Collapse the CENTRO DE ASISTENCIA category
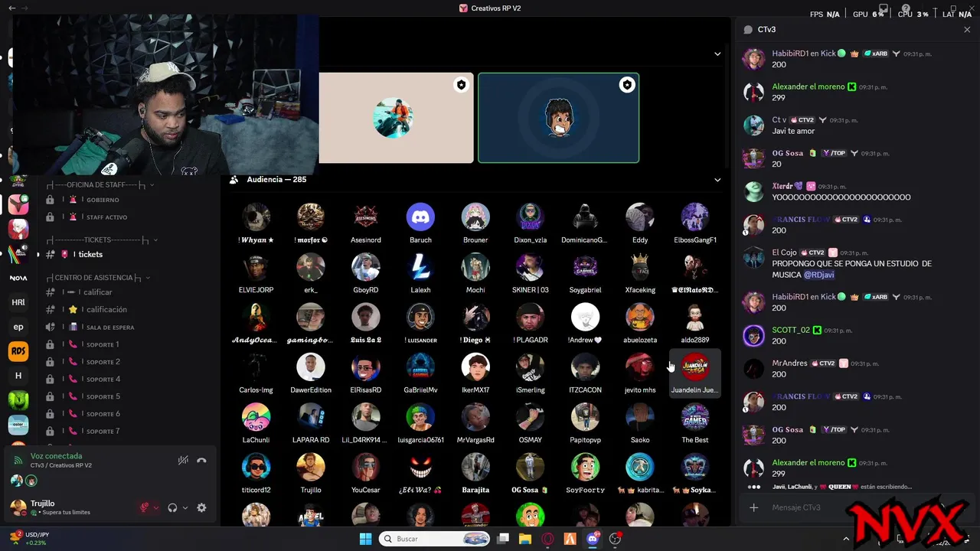This screenshot has height=551, width=980. (x=98, y=278)
